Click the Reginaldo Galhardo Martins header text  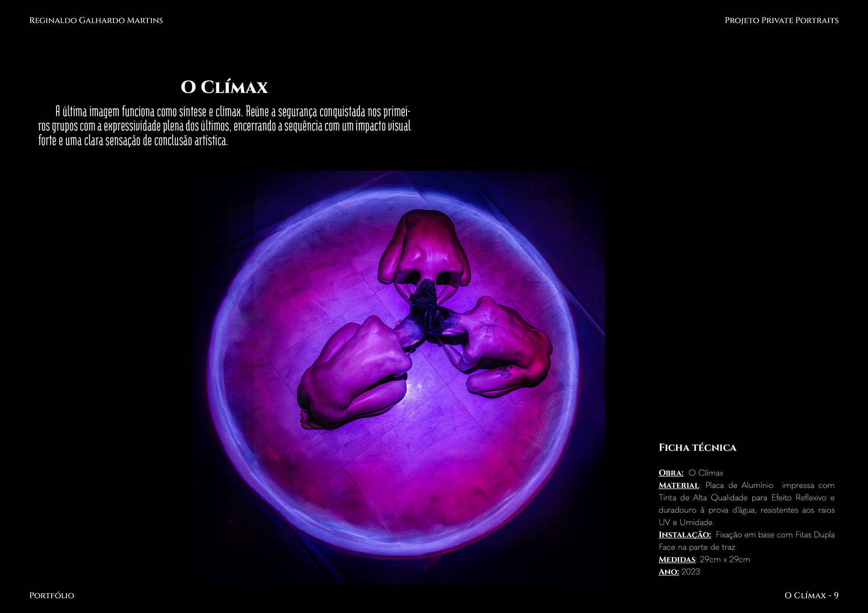click(96, 20)
